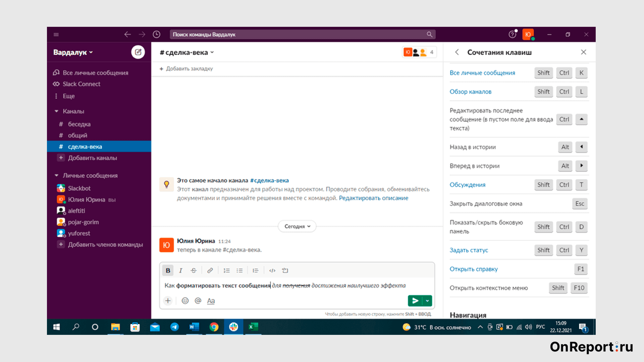Viewport: 644px width, 362px height.
Task: Click the Hyperlink insert icon
Action: pos(211,270)
